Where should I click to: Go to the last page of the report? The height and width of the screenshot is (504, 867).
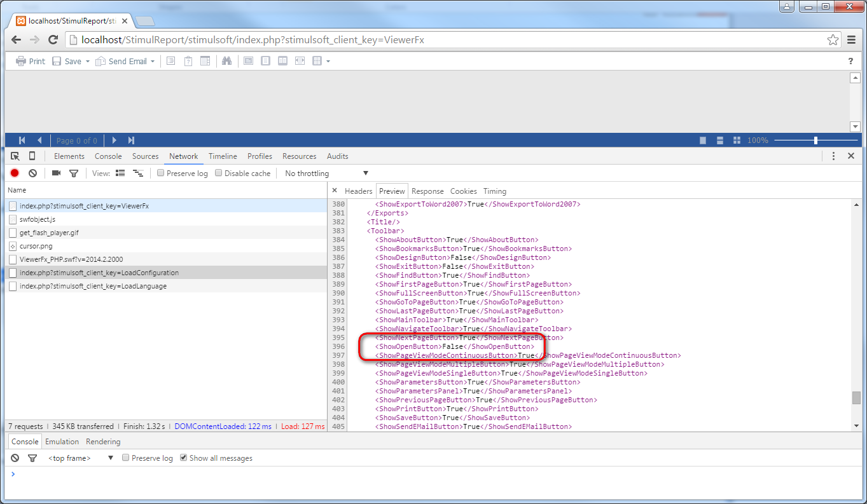pyautogui.click(x=132, y=140)
